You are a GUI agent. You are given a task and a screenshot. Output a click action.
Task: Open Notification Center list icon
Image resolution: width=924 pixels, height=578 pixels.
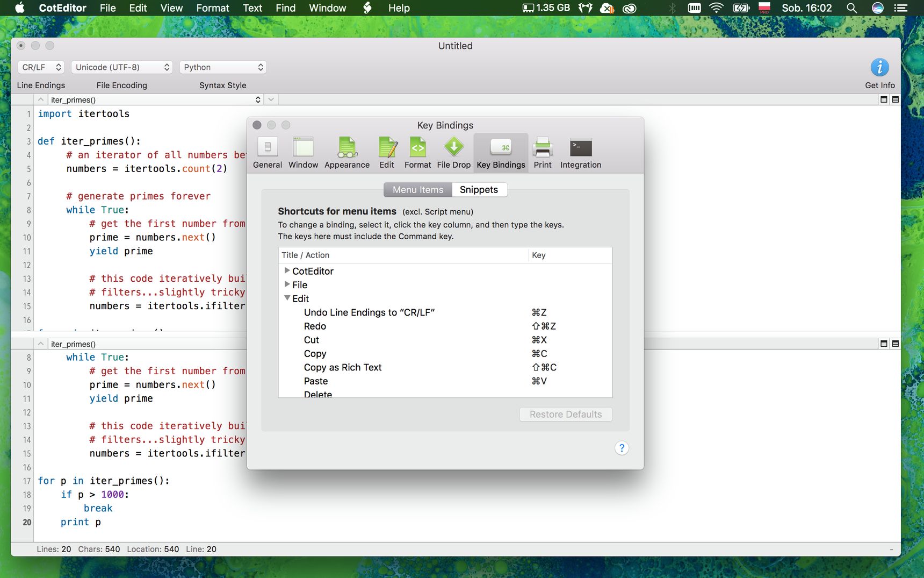point(901,8)
